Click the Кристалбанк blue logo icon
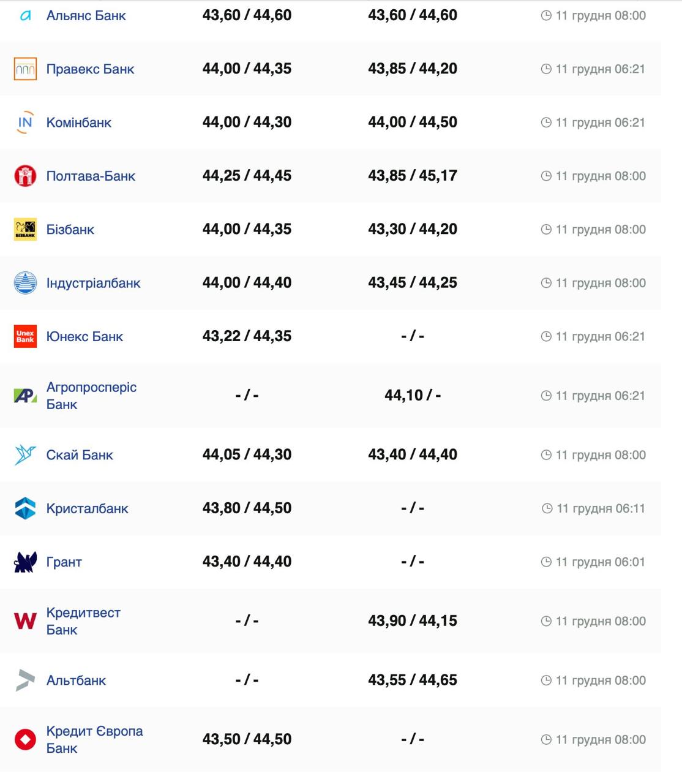Screen dimensions: 682x784 tap(25, 508)
